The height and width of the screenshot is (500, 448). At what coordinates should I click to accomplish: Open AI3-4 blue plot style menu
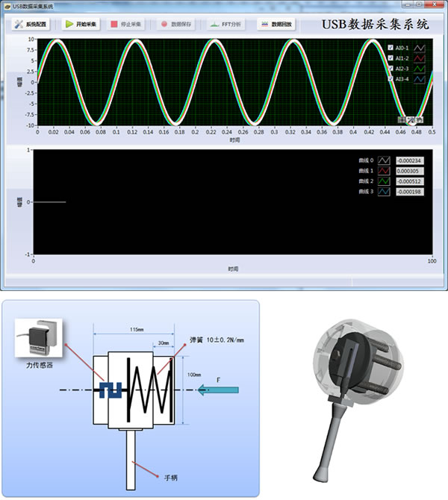pos(420,78)
